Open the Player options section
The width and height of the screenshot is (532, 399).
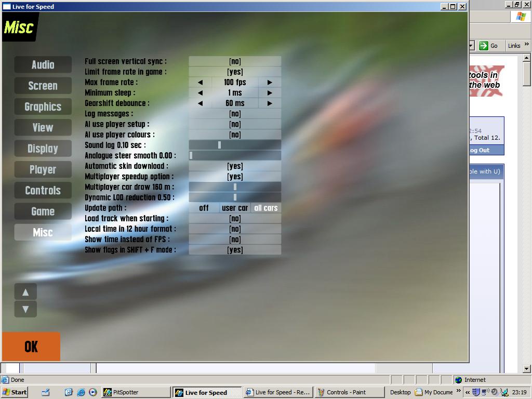pyautogui.click(x=43, y=169)
